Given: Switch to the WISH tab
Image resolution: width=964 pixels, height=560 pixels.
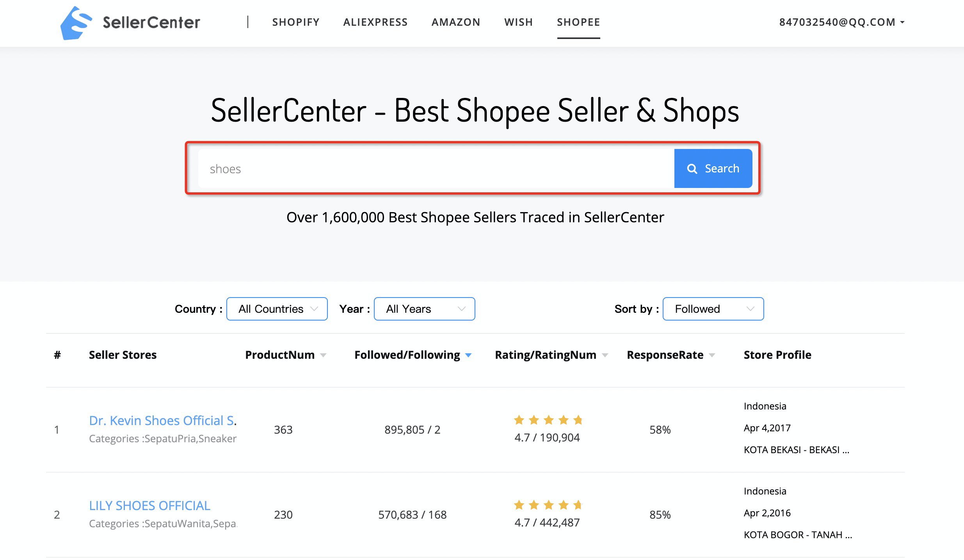Looking at the screenshot, I should (519, 22).
